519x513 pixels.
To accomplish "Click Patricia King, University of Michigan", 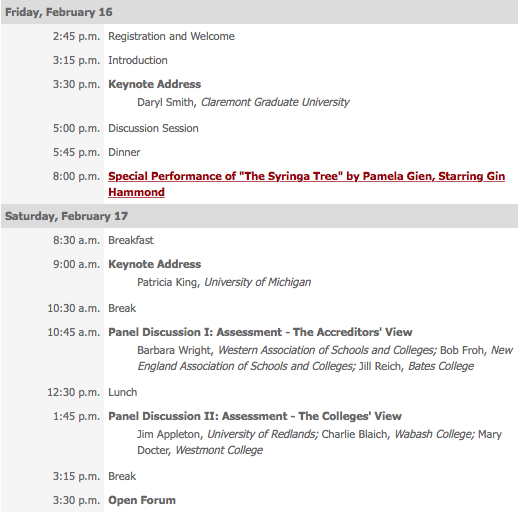I will pyautogui.click(x=224, y=282).
